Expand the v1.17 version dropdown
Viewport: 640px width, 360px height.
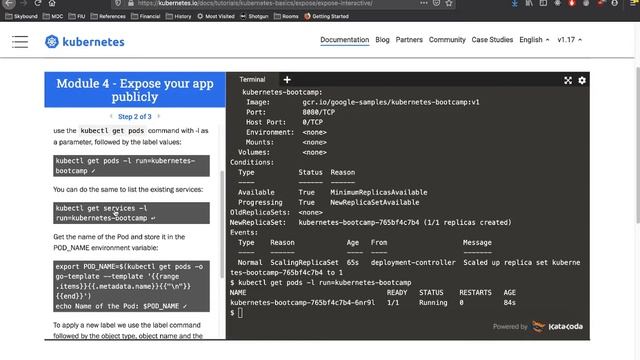570,40
